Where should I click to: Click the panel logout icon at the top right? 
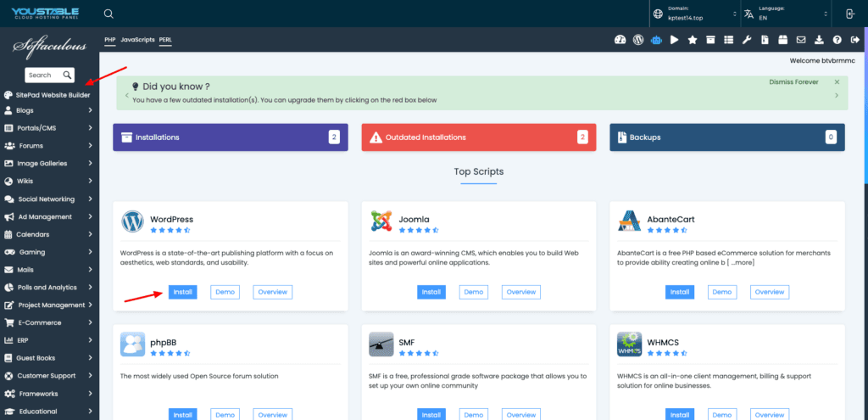pyautogui.click(x=850, y=14)
